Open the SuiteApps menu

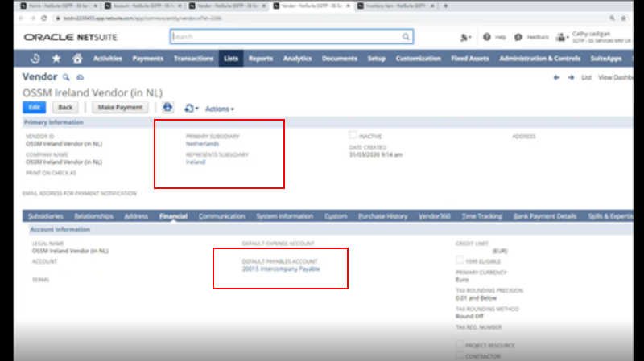[606, 59]
